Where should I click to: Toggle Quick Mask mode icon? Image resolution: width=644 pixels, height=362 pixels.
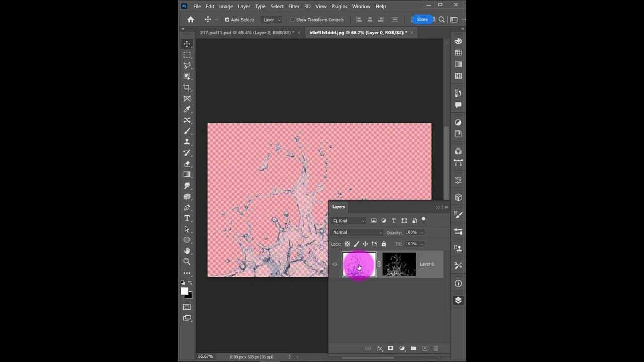(x=187, y=307)
